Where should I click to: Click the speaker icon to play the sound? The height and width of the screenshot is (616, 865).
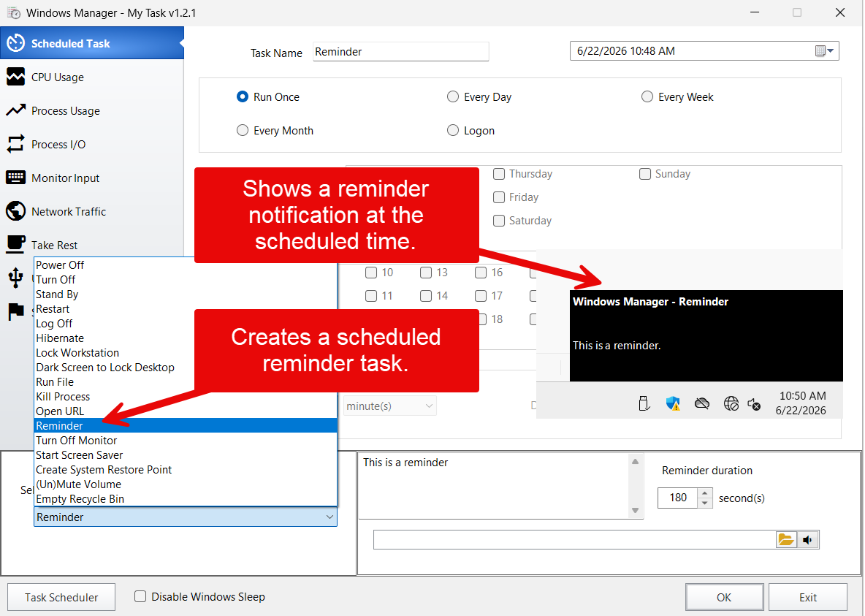pos(807,539)
